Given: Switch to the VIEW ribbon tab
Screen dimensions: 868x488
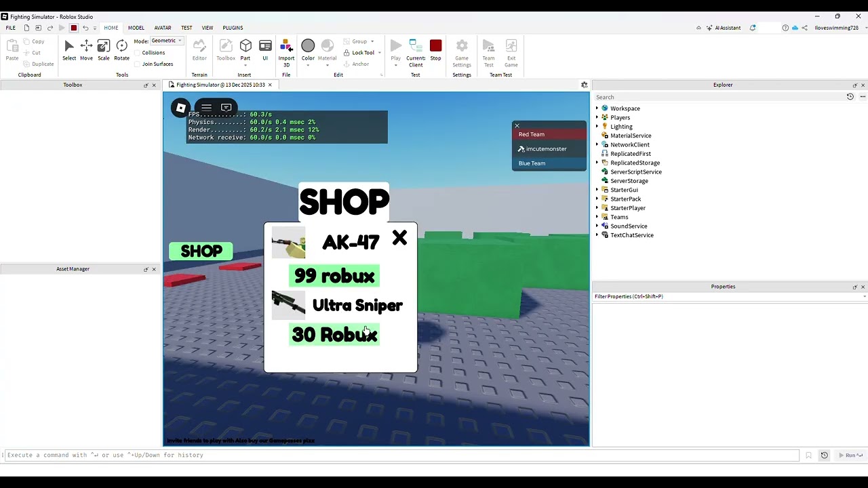Looking at the screenshot, I should point(208,28).
